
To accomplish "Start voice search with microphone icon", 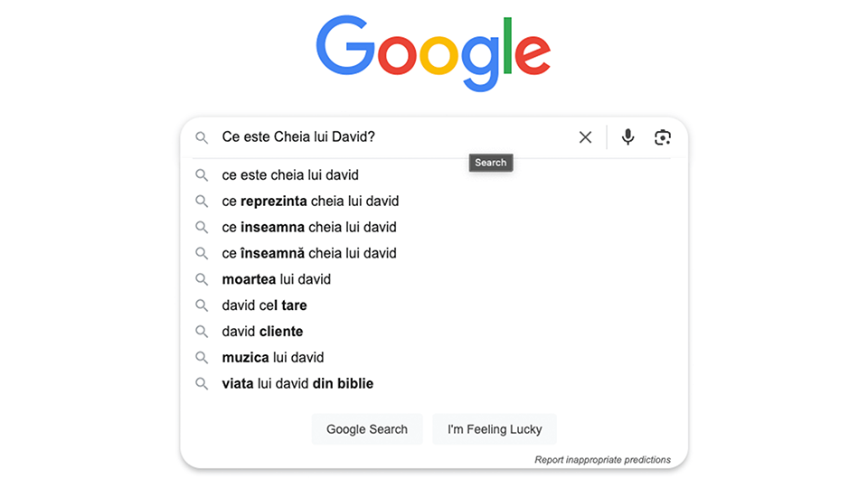I will pos(628,137).
